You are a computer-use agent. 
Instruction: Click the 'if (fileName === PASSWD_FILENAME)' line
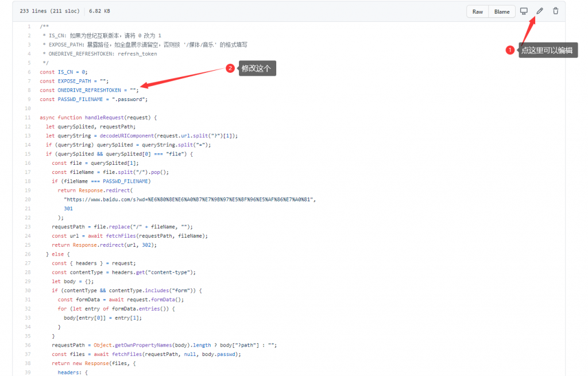101,181
